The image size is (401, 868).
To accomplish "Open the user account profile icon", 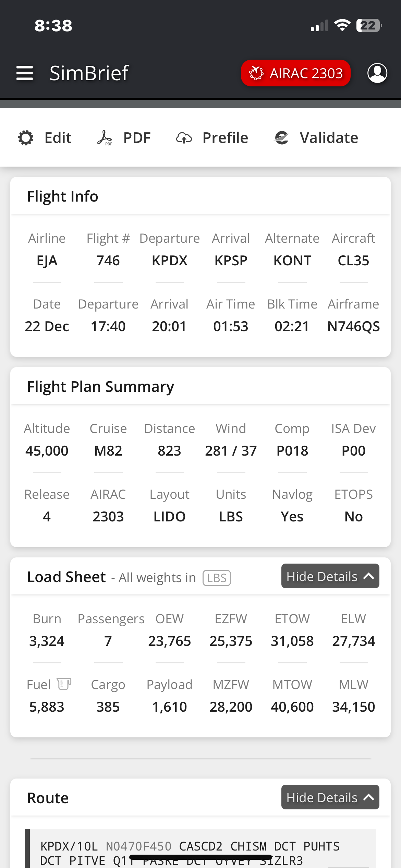I will tap(377, 73).
